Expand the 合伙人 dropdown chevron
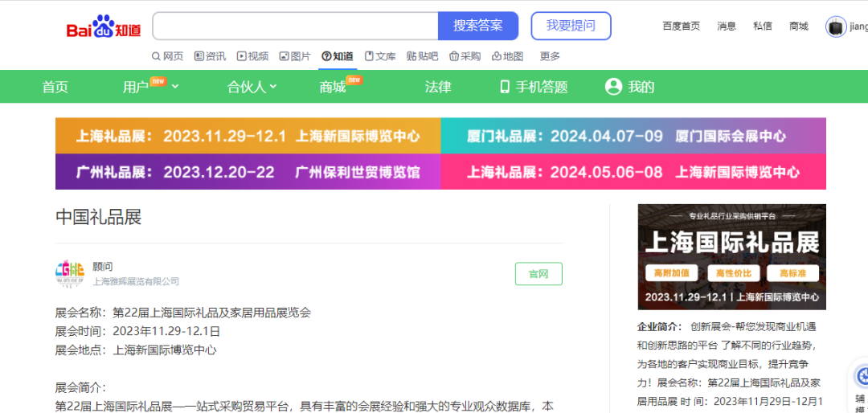The height and width of the screenshot is (413, 868). click(x=273, y=86)
